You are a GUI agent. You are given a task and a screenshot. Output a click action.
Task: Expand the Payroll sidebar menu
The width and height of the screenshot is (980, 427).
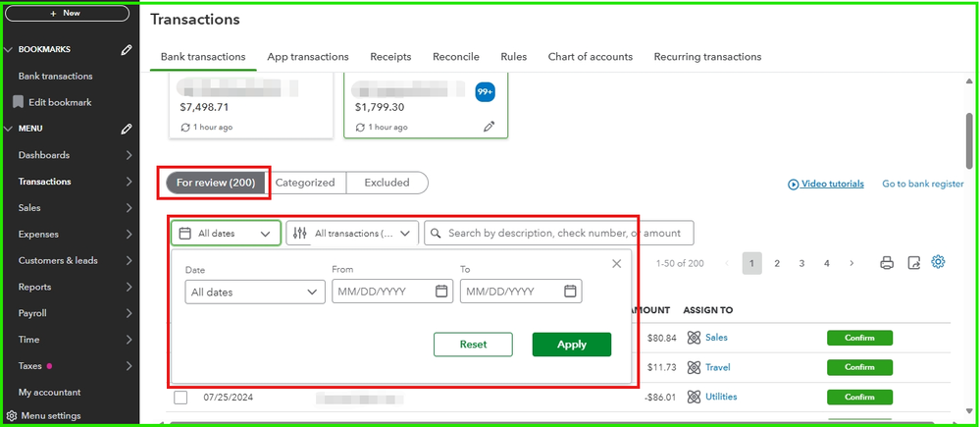click(x=129, y=314)
